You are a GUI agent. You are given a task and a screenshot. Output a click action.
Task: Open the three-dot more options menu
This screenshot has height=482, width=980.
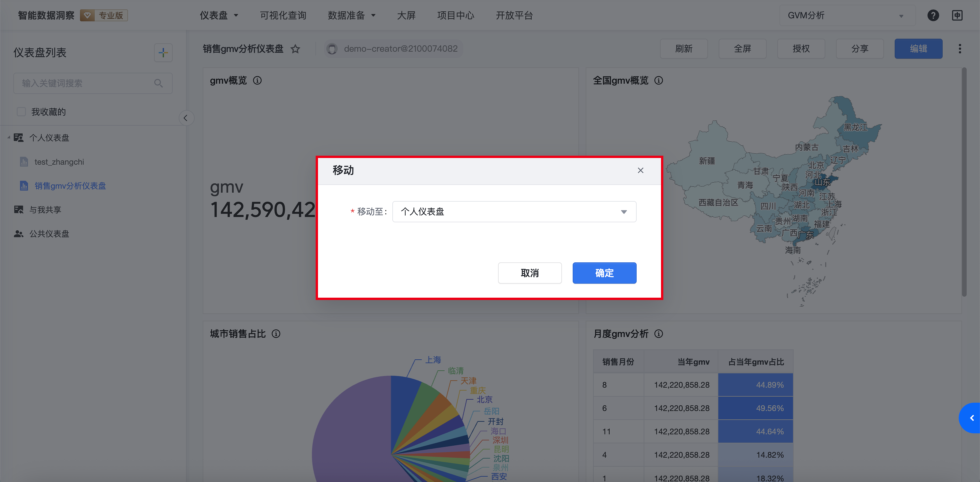coord(959,49)
